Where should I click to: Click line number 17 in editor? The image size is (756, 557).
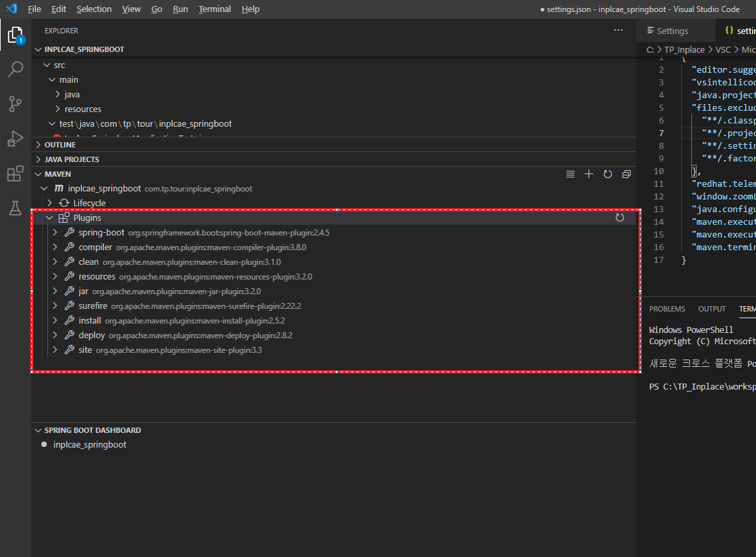659,259
